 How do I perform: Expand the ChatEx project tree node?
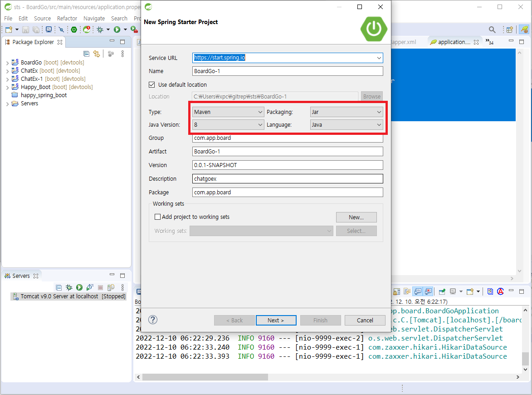tap(7, 71)
